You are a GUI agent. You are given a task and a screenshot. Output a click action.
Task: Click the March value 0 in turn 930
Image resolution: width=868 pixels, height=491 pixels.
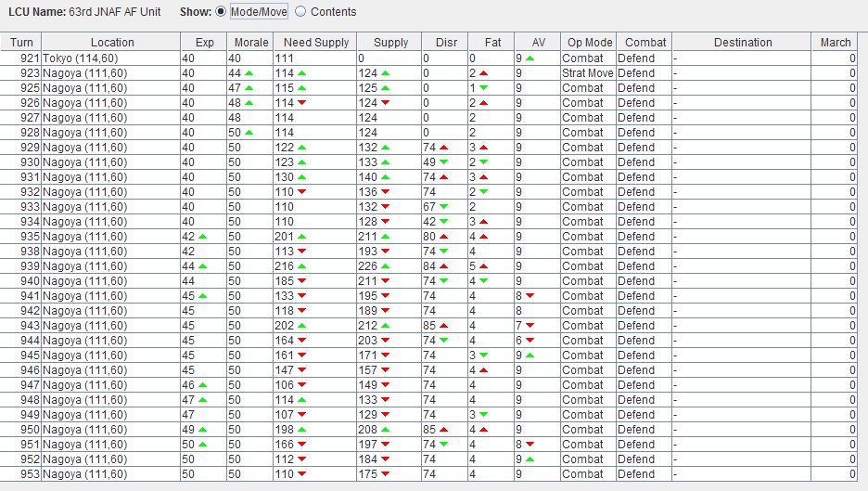tap(836, 162)
